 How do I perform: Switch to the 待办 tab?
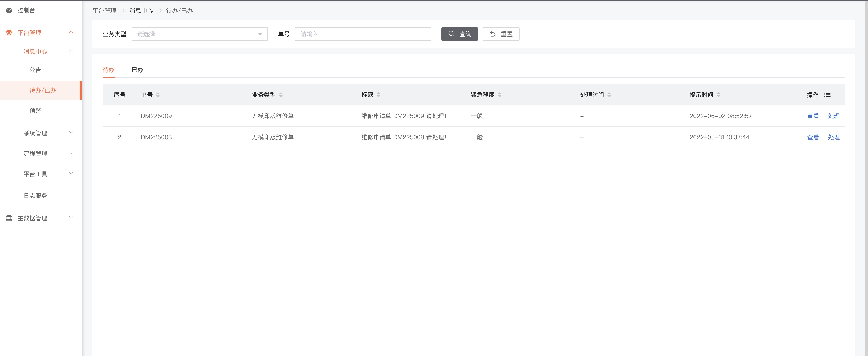[x=109, y=70]
